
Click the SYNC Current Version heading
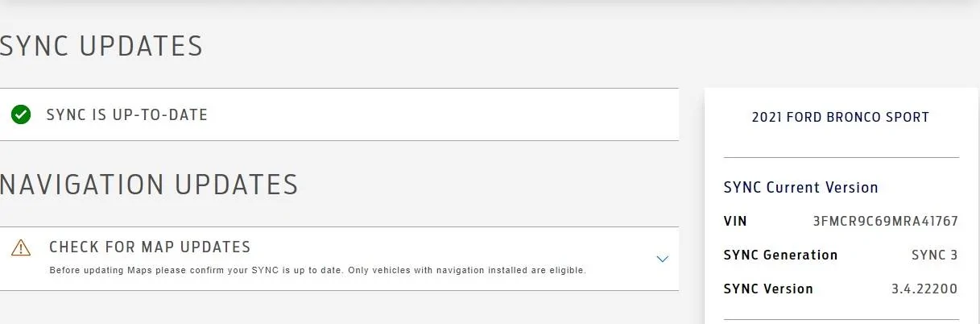[800, 187]
